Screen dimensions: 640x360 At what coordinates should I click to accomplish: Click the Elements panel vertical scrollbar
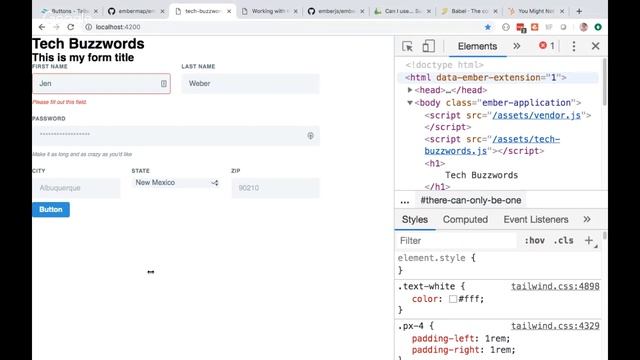[604, 82]
